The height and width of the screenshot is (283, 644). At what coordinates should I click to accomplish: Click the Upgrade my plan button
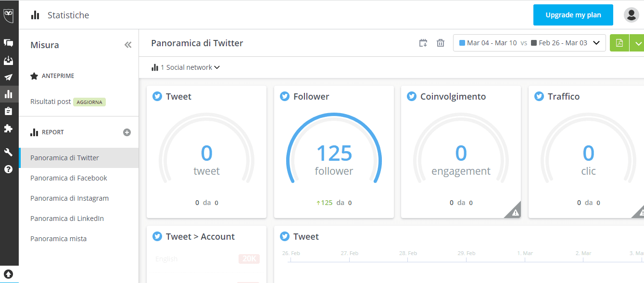click(573, 15)
